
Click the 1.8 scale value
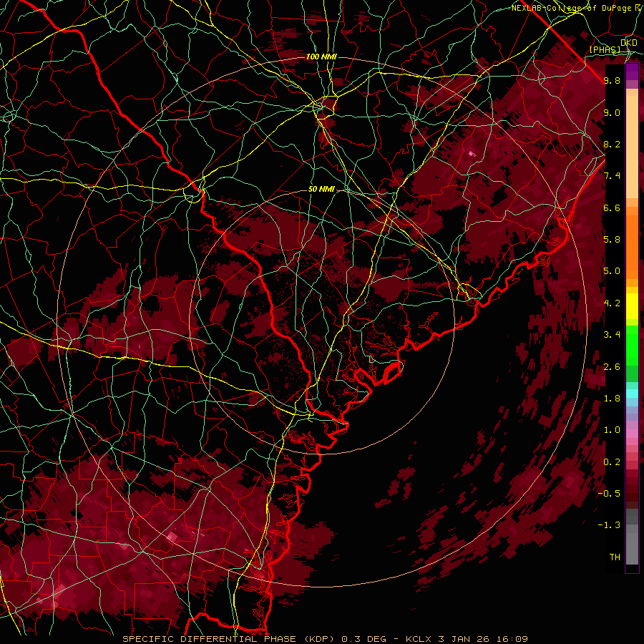[612, 399]
